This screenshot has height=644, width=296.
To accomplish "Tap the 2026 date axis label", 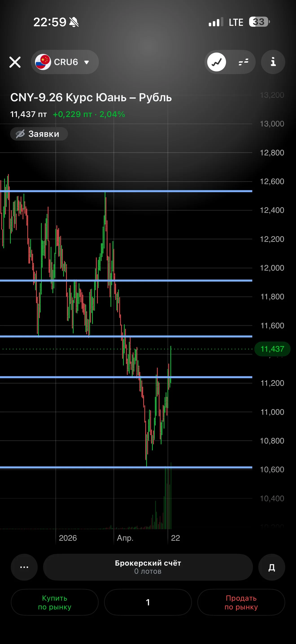I will (x=68, y=538).
